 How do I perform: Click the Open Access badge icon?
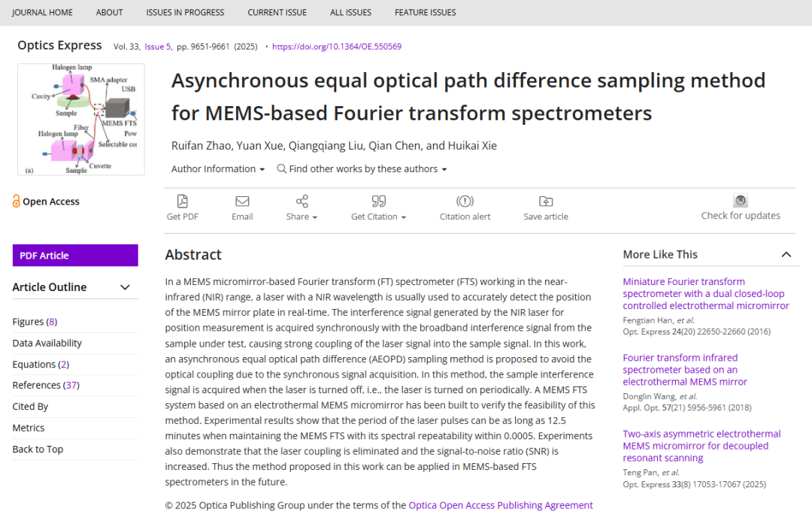tap(17, 201)
